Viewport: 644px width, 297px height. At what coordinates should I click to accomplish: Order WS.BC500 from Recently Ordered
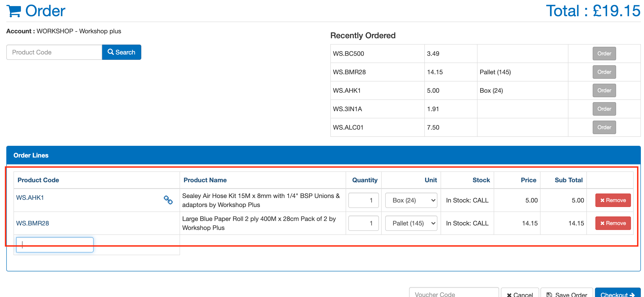tap(604, 54)
